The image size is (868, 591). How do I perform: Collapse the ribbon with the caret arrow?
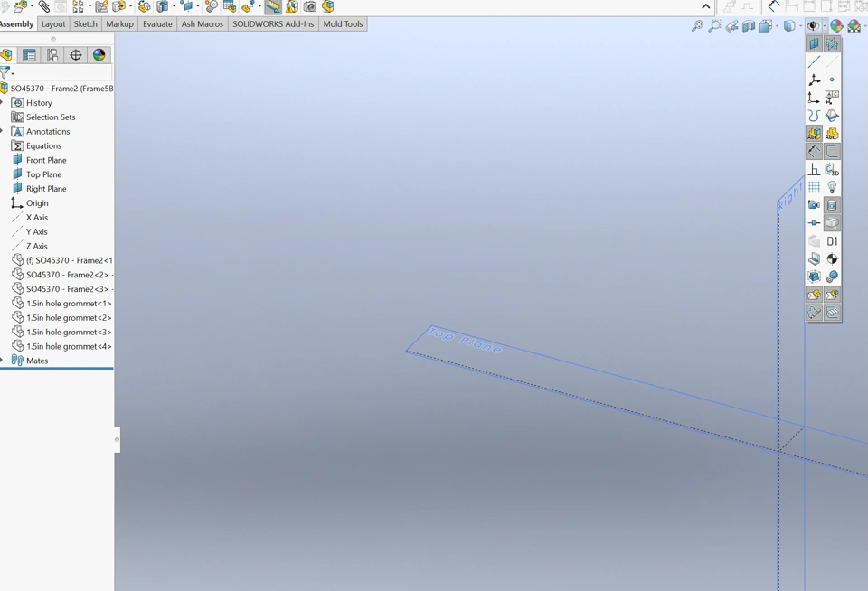point(706,6)
